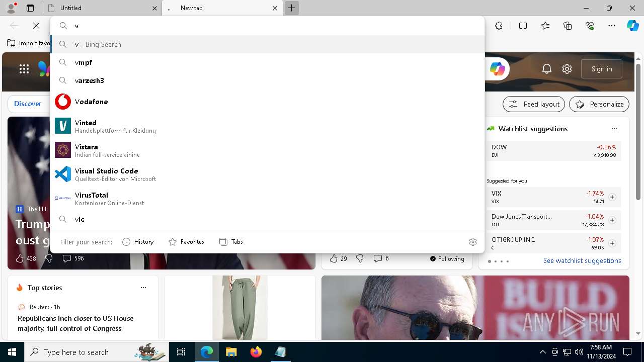Choose the 'vlc' search suggestion

tap(267, 219)
